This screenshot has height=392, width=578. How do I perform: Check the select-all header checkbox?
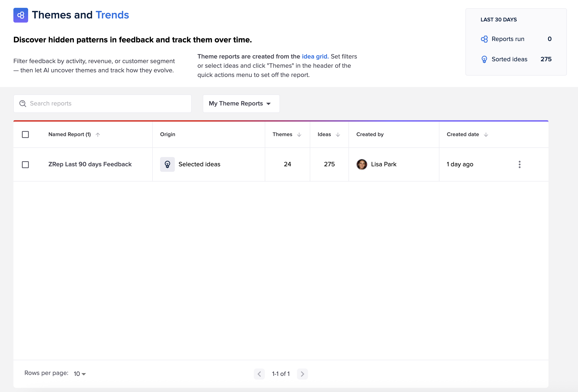coord(25,135)
